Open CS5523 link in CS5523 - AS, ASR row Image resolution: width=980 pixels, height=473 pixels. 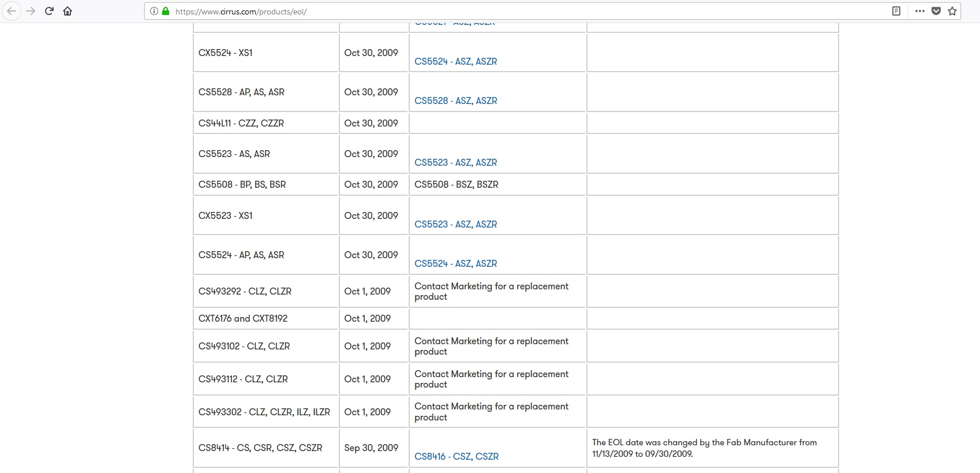point(455,162)
